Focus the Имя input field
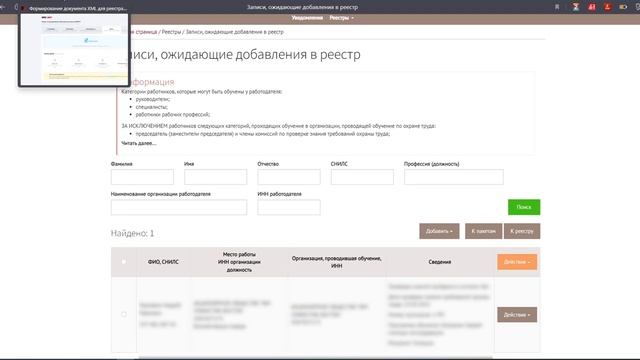640x360 pixels. tap(216, 177)
